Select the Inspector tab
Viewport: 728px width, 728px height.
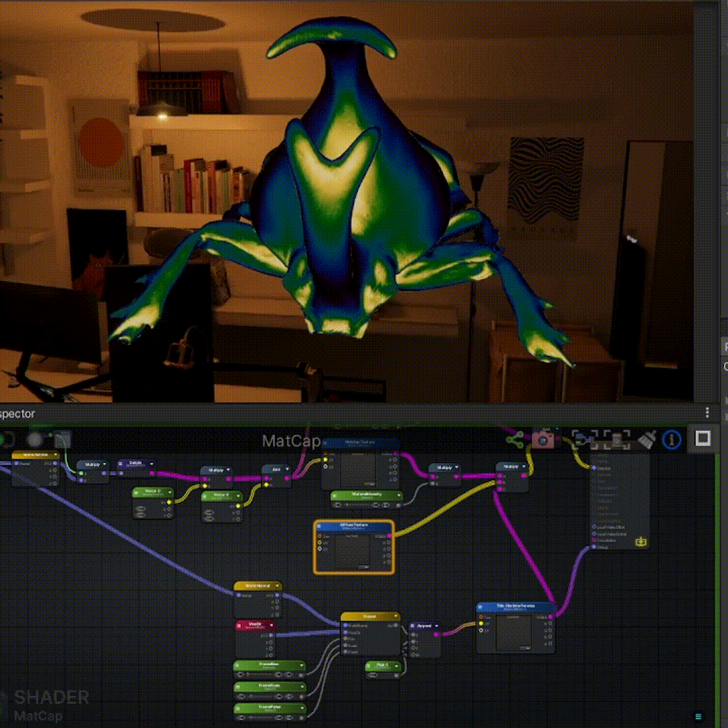(17, 413)
